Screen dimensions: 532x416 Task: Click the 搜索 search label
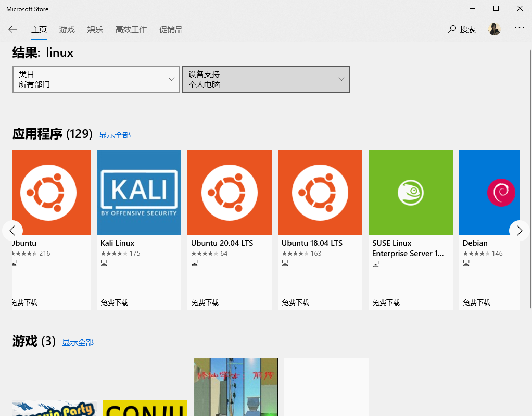[467, 30]
